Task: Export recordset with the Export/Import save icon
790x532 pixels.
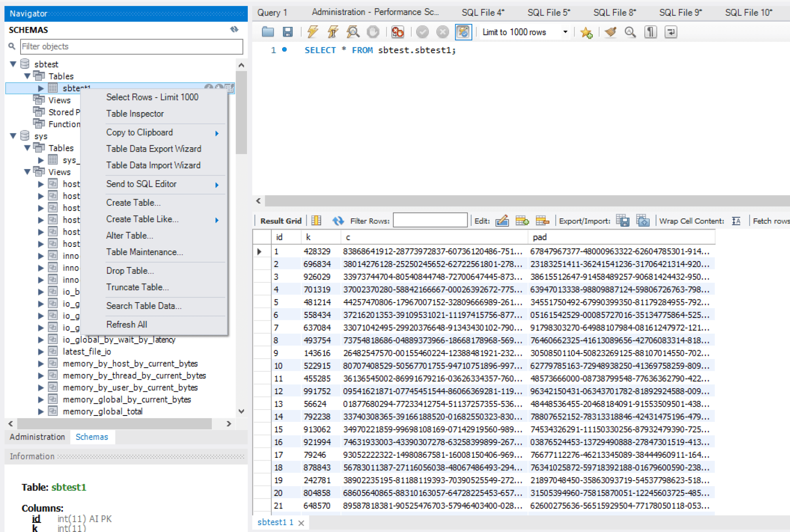Action: [x=622, y=220]
